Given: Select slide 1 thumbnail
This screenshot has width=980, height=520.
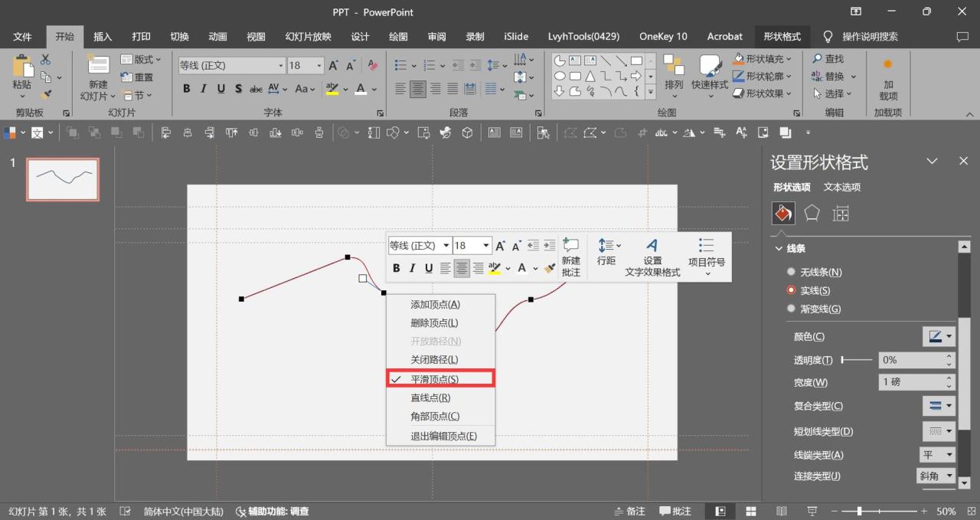Looking at the screenshot, I should (x=63, y=179).
